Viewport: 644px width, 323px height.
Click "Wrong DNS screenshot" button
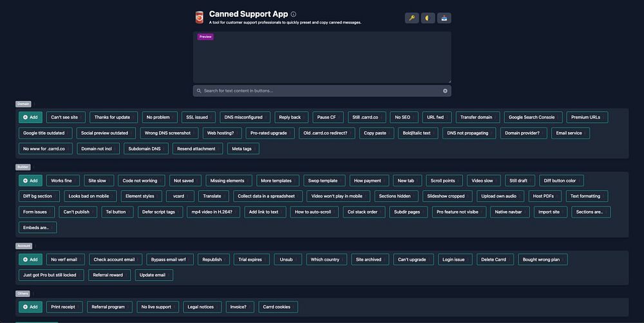(x=169, y=133)
